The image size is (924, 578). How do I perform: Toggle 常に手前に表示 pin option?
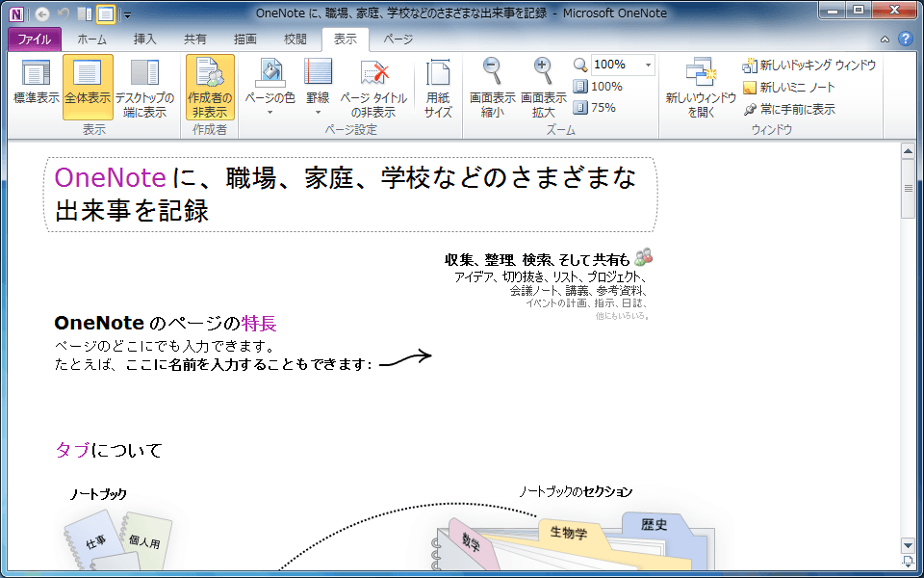click(789, 109)
